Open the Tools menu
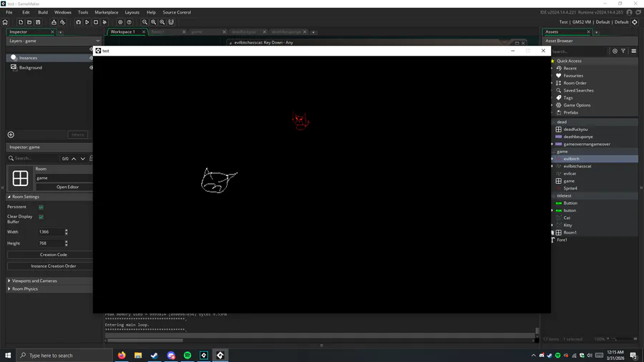 pos(83,12)
